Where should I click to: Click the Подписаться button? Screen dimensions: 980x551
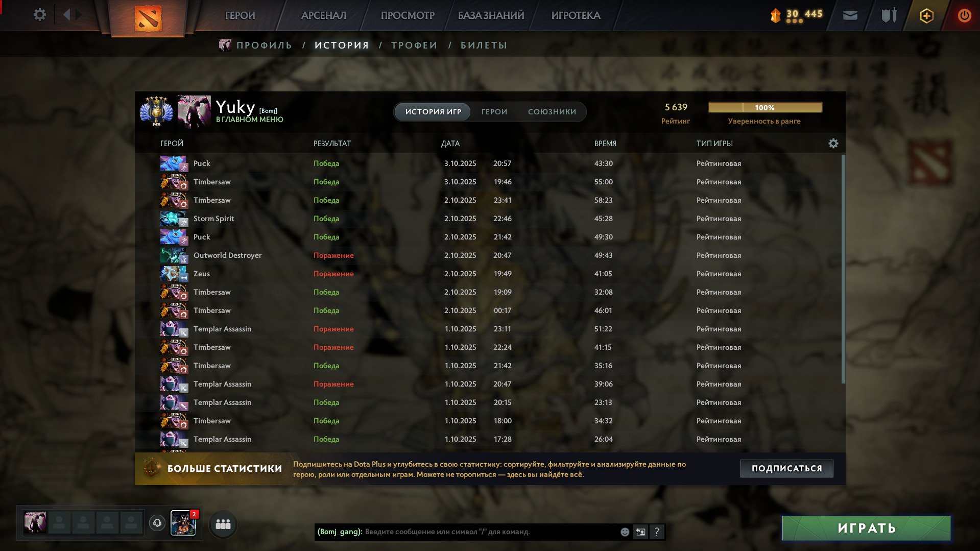[x=786, y=468]
